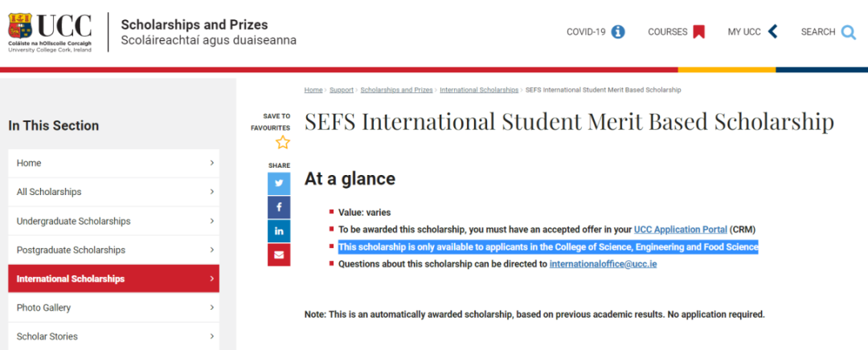This screenshot has width=868, height=350.
Task: Select Postgraduate Scholarships in the sidebar
Action: (113, 250)
